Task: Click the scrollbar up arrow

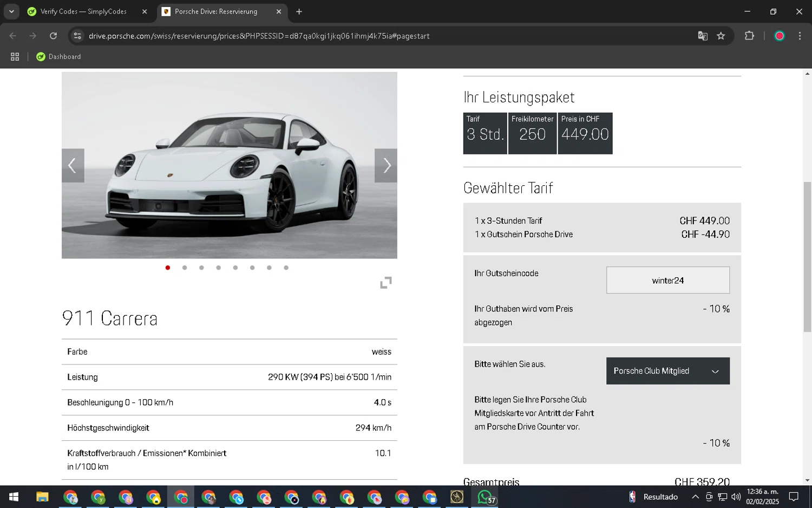Action: (807, 73)
